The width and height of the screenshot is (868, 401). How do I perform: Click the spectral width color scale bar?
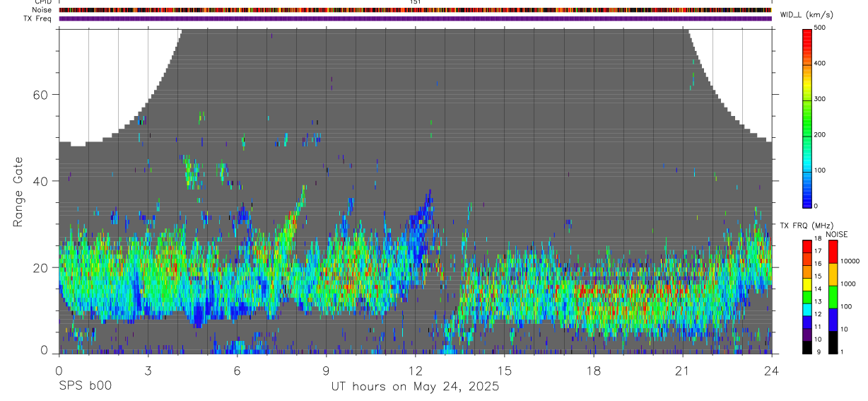click(x=807, y=117)
